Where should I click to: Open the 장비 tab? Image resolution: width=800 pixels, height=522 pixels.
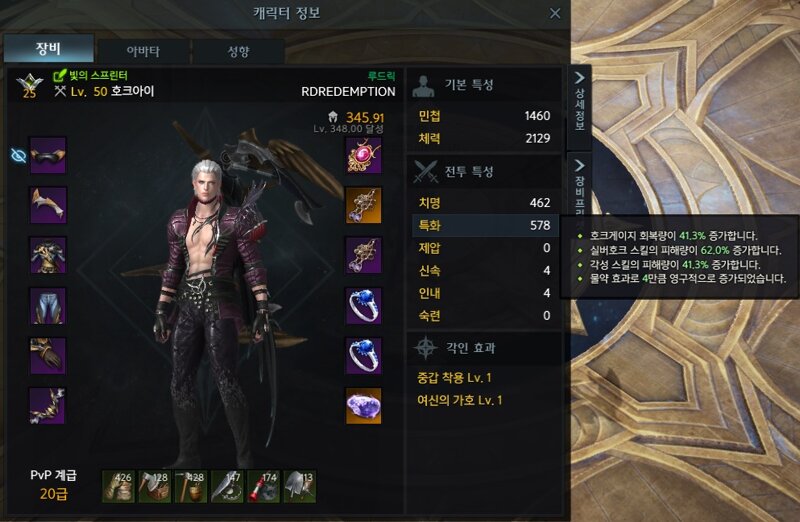tap(48, 48)
